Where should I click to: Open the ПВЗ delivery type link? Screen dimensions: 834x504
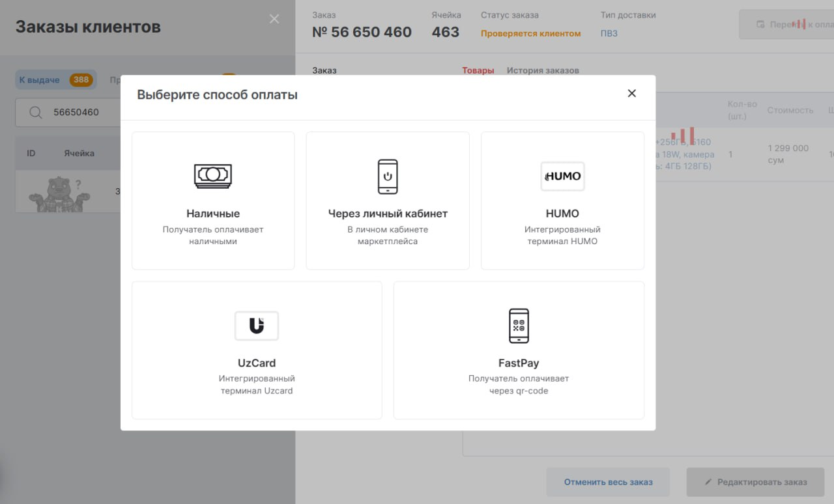click(609, 33)
